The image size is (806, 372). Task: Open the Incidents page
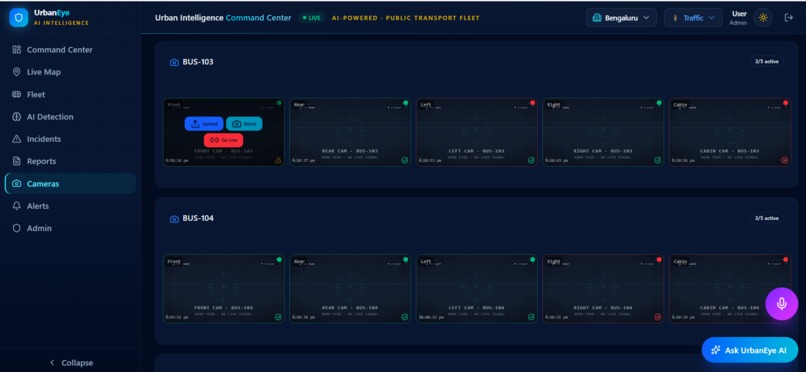(x=70, y=139)
